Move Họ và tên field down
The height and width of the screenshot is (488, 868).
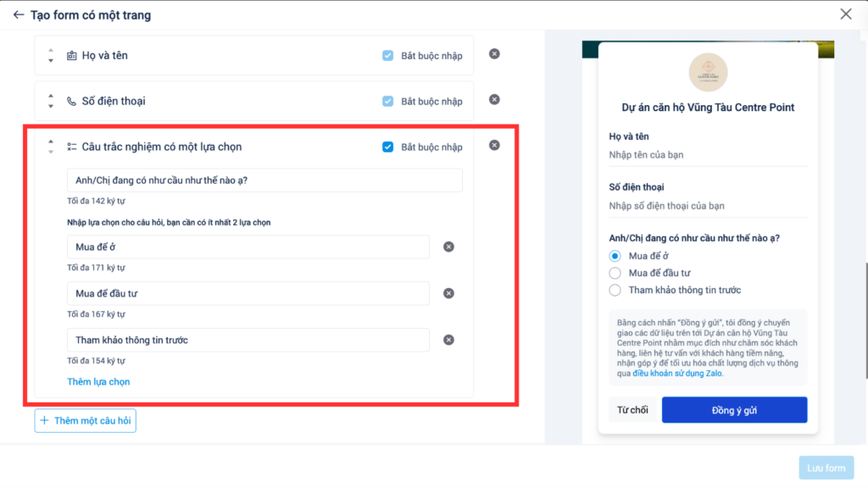pyautogui.click(x=51, y=60)
